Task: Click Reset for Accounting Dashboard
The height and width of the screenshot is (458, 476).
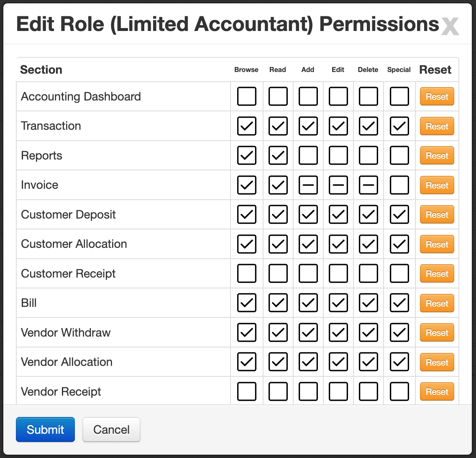Action: 437,96
